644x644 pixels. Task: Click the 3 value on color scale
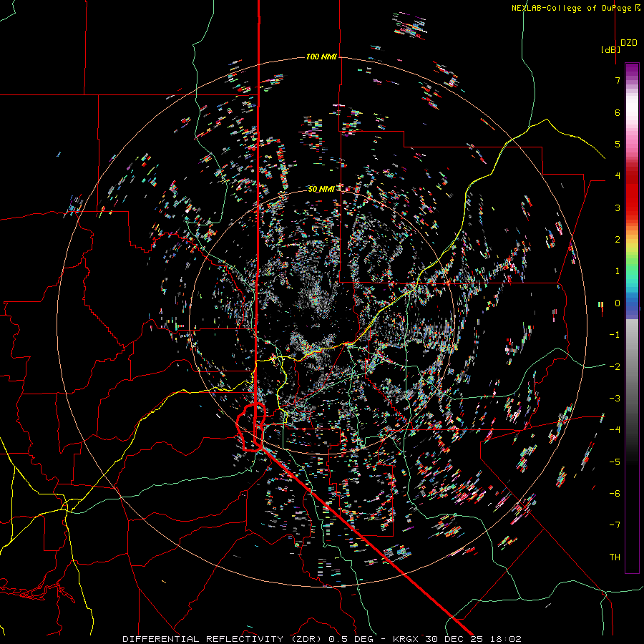click(x=618, y=208)
